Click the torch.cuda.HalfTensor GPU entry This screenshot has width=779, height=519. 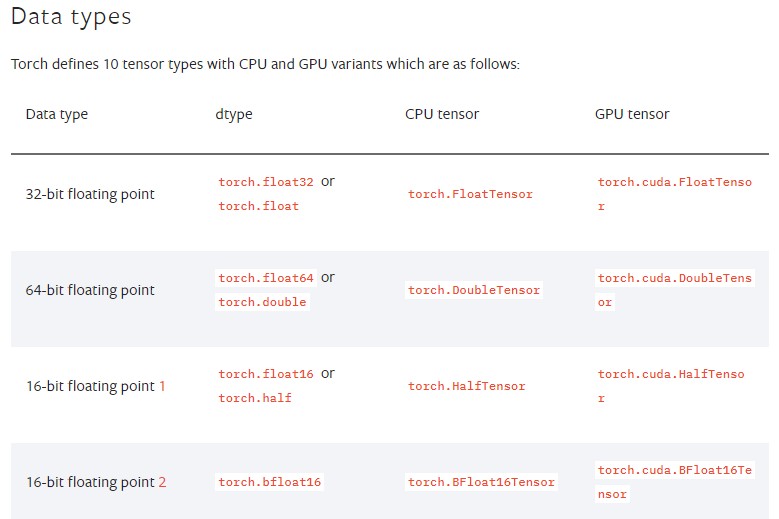[x=671, y=386]
